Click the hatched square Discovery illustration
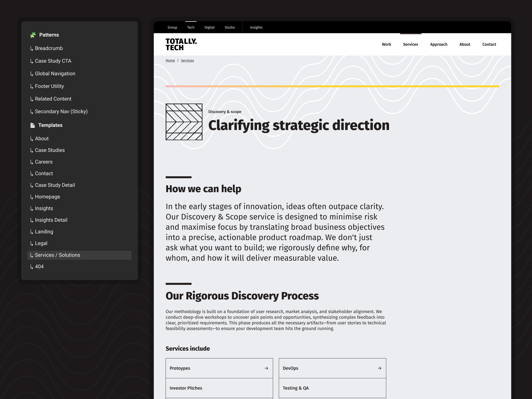This screenshot has width=532, height=399. pos(184,122)
